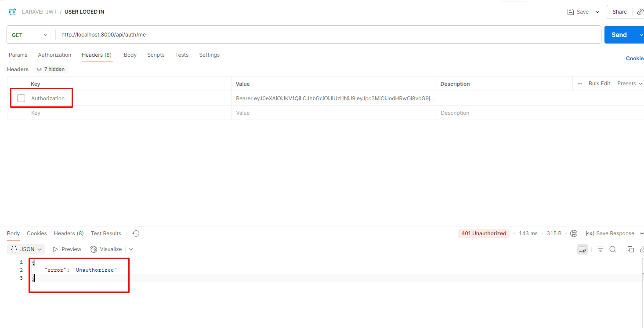Search the response body with magnifier icon
This screenshot has height=328, width=644.
[x=613, y=249]
